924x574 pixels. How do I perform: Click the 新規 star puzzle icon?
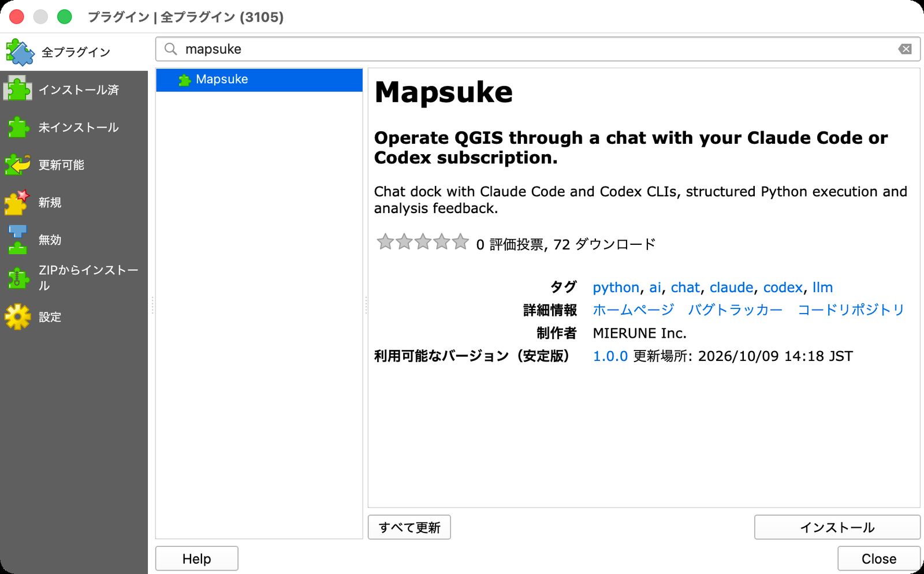click(x=17, y=202)
